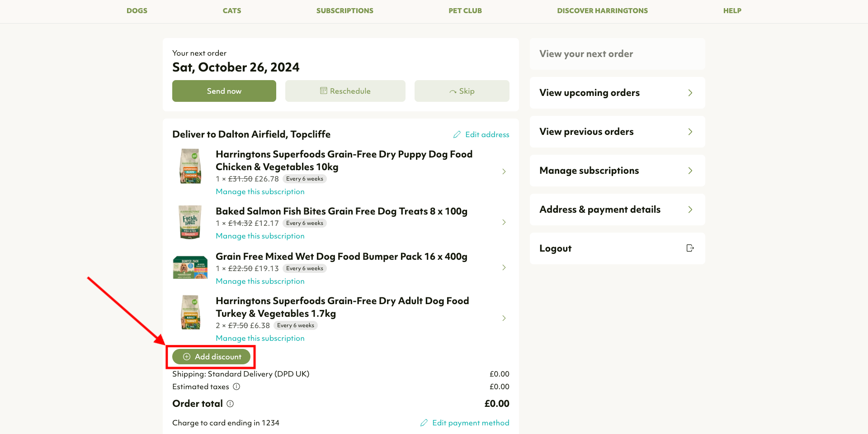Expand the Puppy Dog Food item chevron
Screen dimensions: 868x434
tap(504, 172)
